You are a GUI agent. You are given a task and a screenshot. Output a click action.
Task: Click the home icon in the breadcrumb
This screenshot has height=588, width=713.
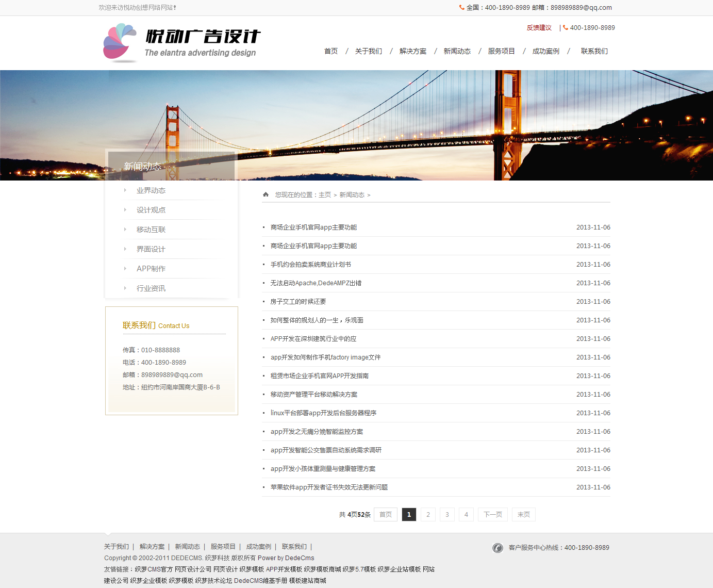click(266, 194)
